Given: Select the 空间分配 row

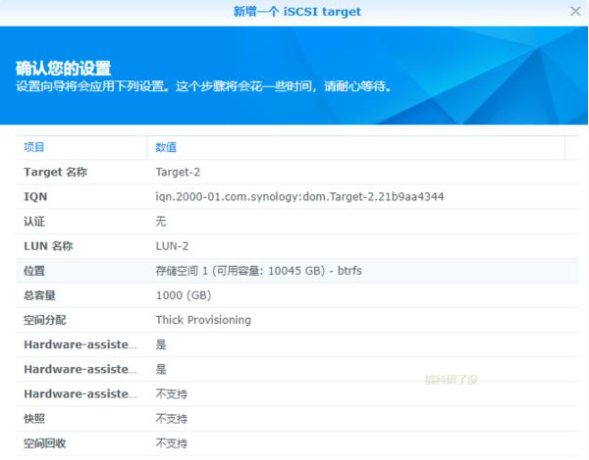Looking at the screenshot, I should (297, 320).
